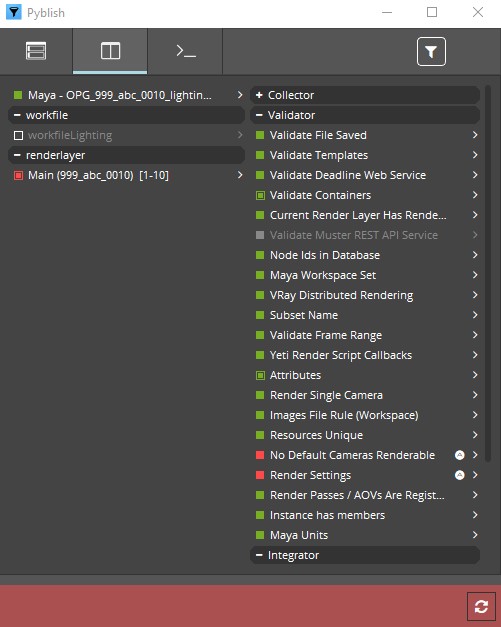Click the Pyblish funnel title-bar icon

[14, 12]
